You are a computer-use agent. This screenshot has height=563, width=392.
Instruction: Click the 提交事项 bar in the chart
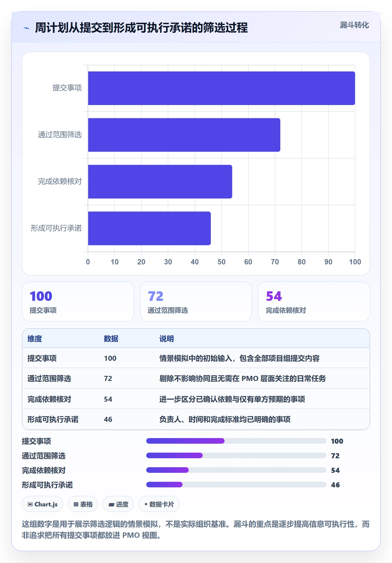tap(221, 88)
